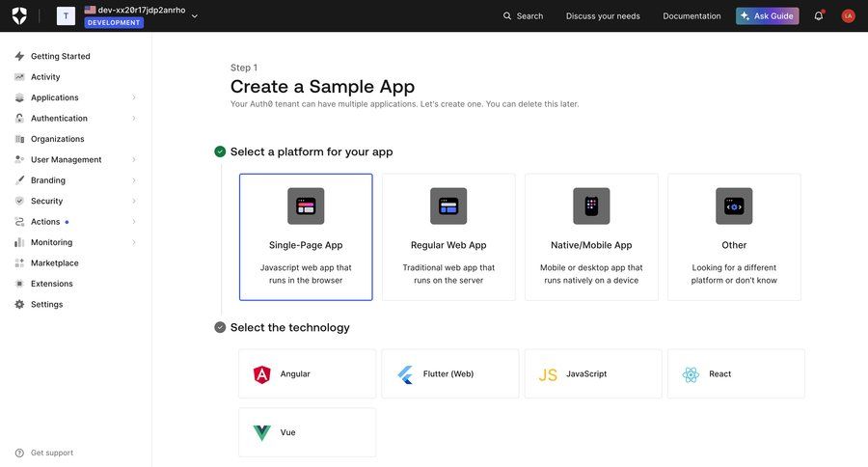Click the Search magnifier icon
This screenshot has height=467, width=868.
click(x=507, y=16)
